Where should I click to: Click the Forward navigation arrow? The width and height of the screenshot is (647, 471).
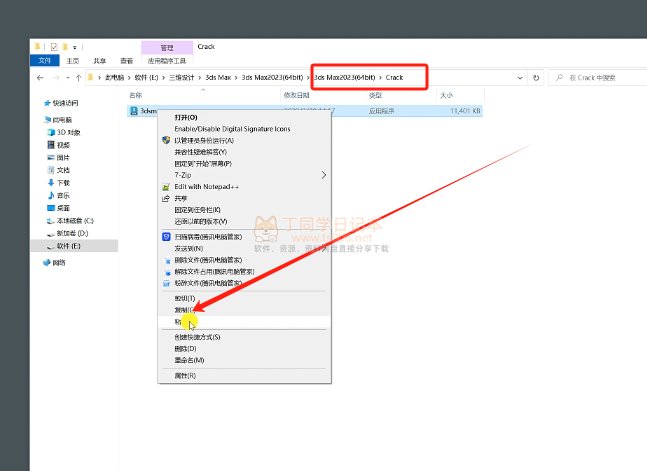tap(56, 78)
